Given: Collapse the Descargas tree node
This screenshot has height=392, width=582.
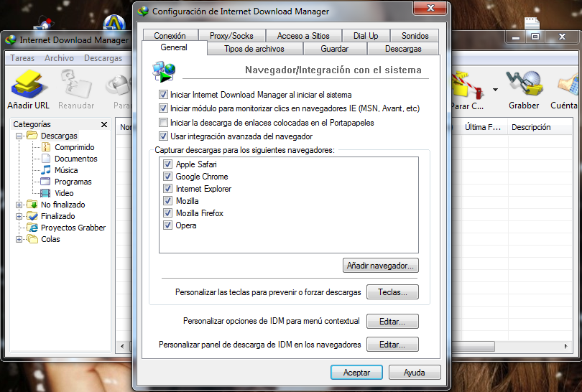Looking at the screenshot, I should pyautogui.click(x=19, y=136).
